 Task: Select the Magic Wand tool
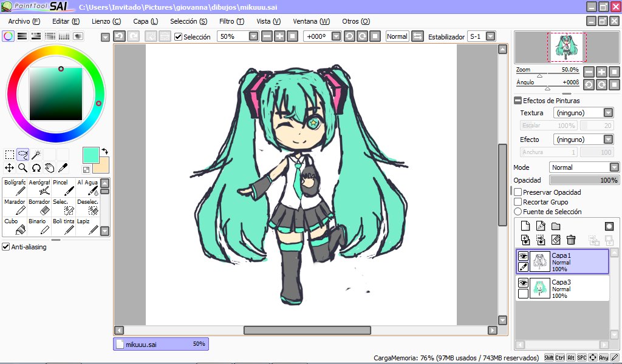pos(36,155)
